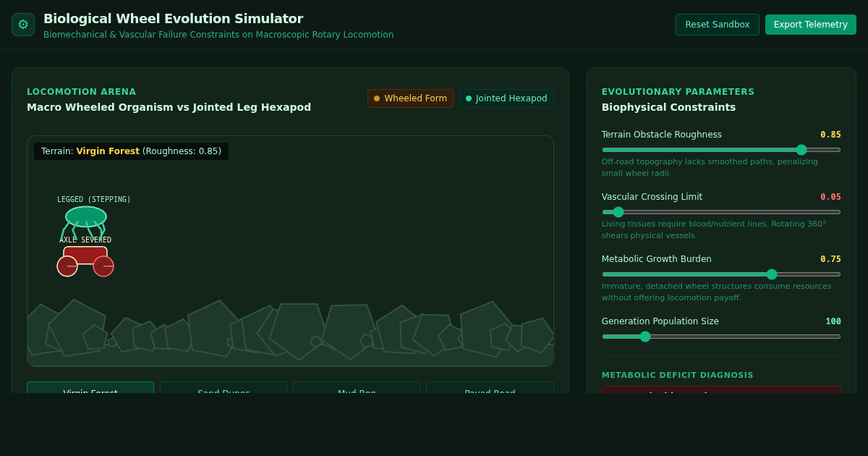Adjust the Generation Population Size slider
This screenshot has height=456, width=868.
(x=721, y=337)
